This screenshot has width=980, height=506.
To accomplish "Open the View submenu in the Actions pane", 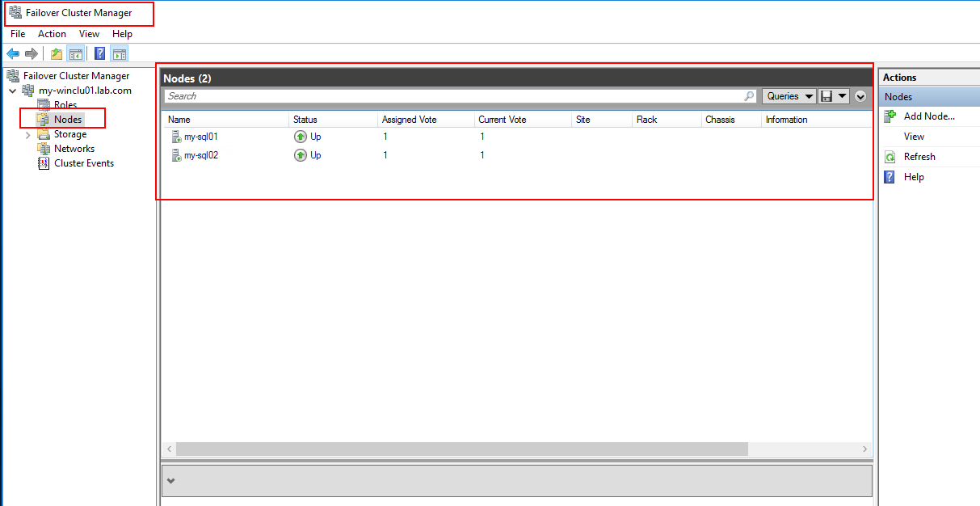I will click(x=914, y=137).
